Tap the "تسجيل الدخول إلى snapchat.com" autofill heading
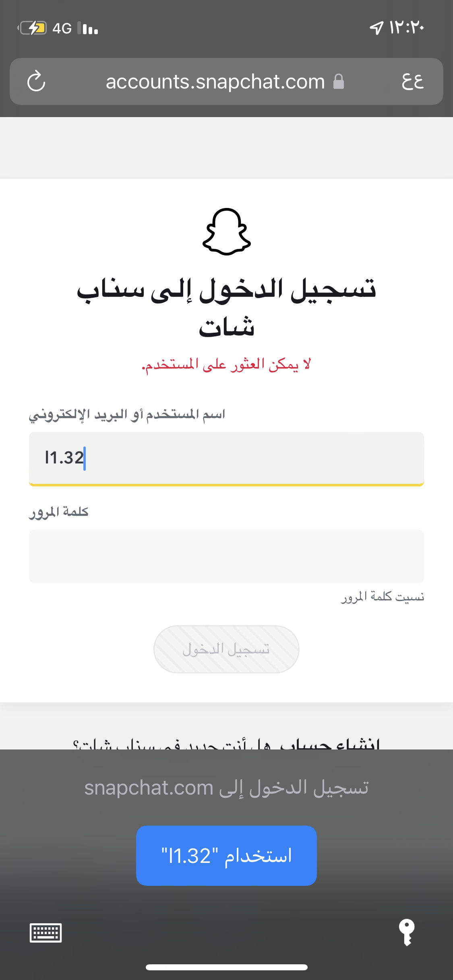453x980 pixels. tap(226, 787)
